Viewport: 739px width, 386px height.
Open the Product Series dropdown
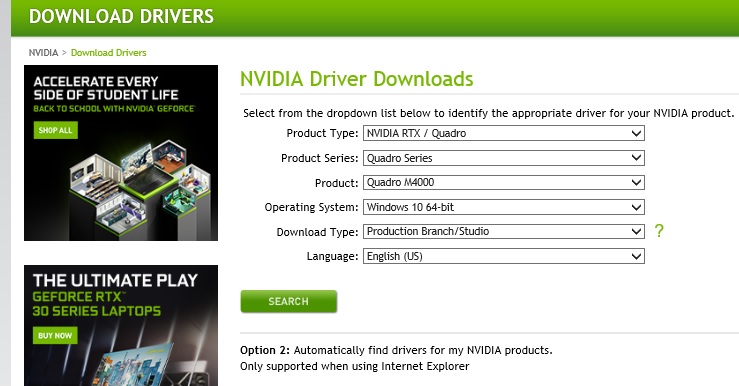click(503, 158)
